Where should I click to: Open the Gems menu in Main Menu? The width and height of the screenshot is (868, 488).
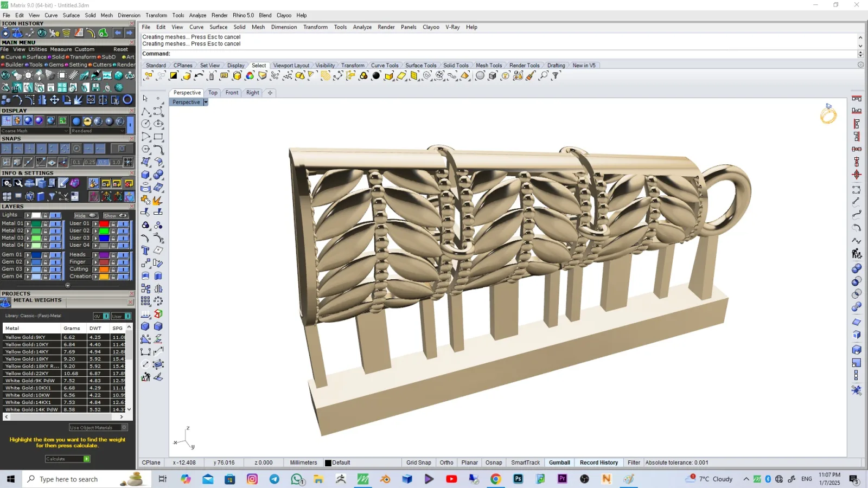(56, 65)
